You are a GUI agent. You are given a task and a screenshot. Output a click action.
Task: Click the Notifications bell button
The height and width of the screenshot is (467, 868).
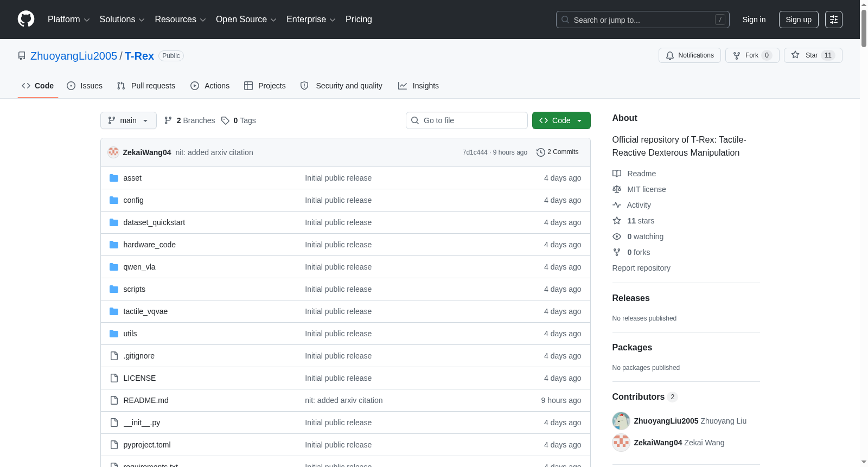tap(690, 55)
